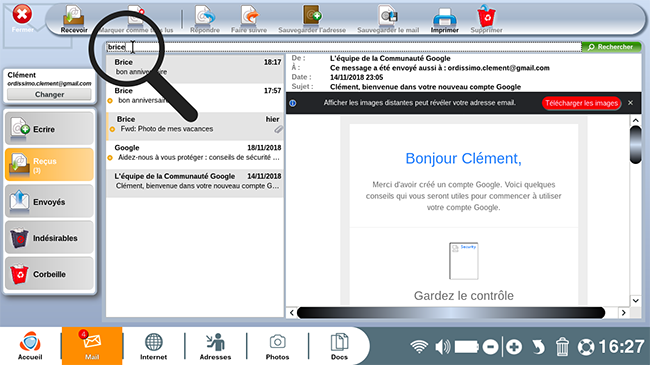Open the Corbeille folder
Screen dimensions: 650x365
(49, 274)
